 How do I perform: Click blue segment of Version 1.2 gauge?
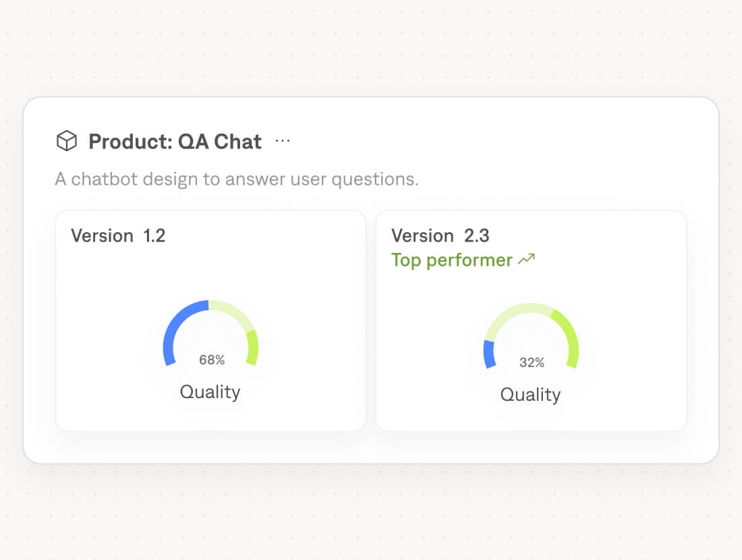(x=176, y=324)
